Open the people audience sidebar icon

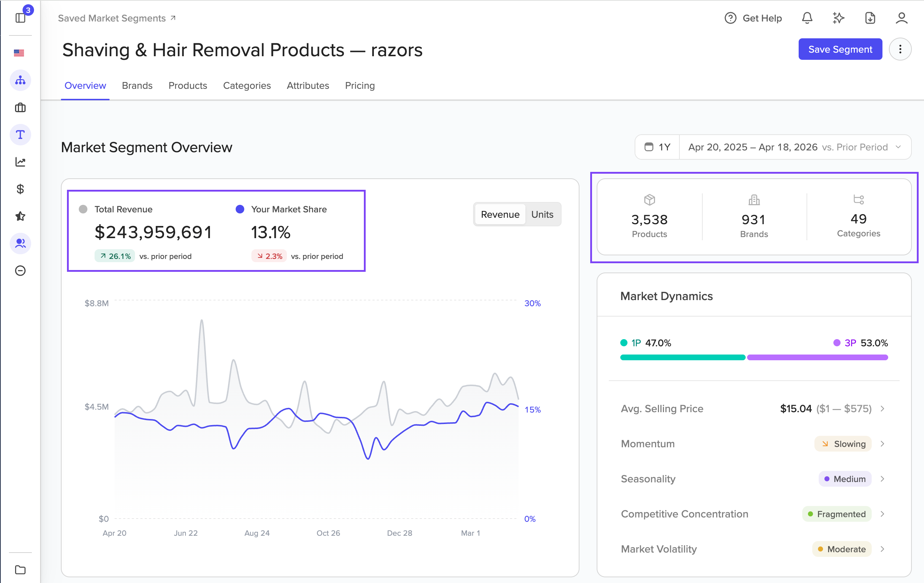tap(20, 243)
